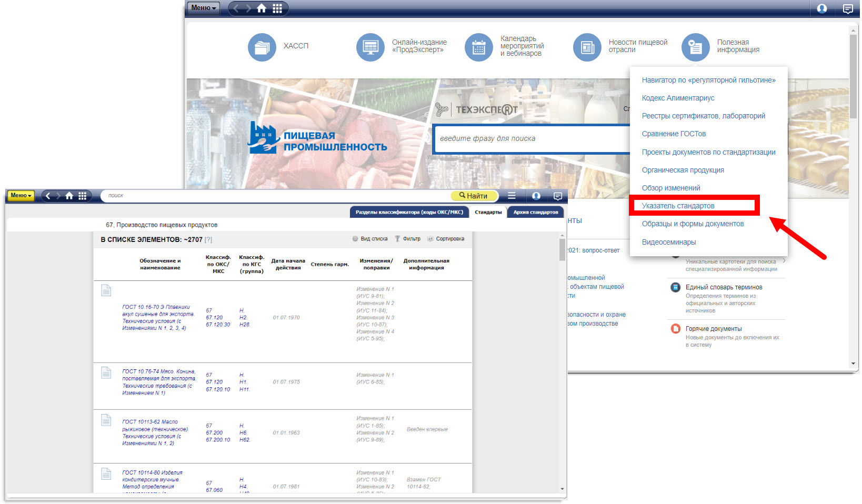The width and height of the screenshot is (862, 504).
Task: Switch to Архив стандартов tab
Action: (x=536, y=212)
